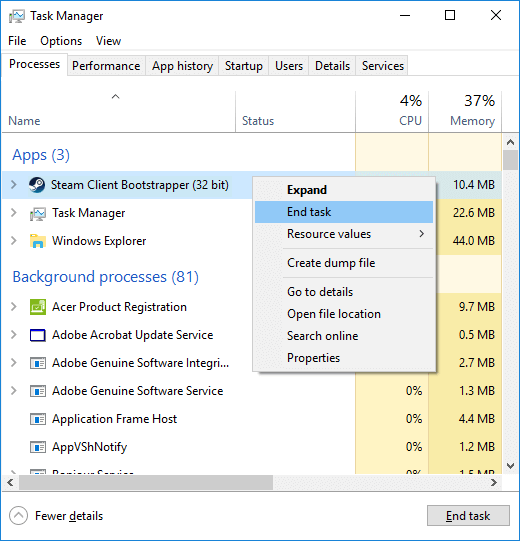This screenshot has width=520, height=541.
Task: Expand the Adobe Genuine Software Integrity row
Action: tap(14, 362)
